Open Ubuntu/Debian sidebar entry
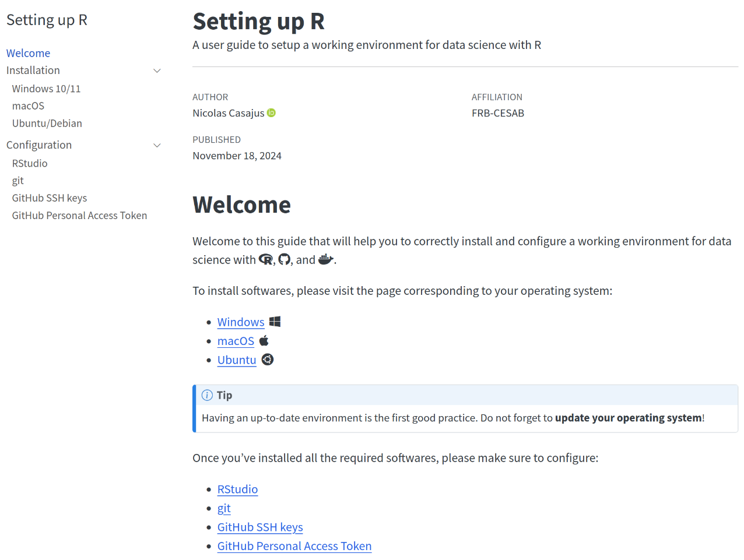 click(47, 124)
